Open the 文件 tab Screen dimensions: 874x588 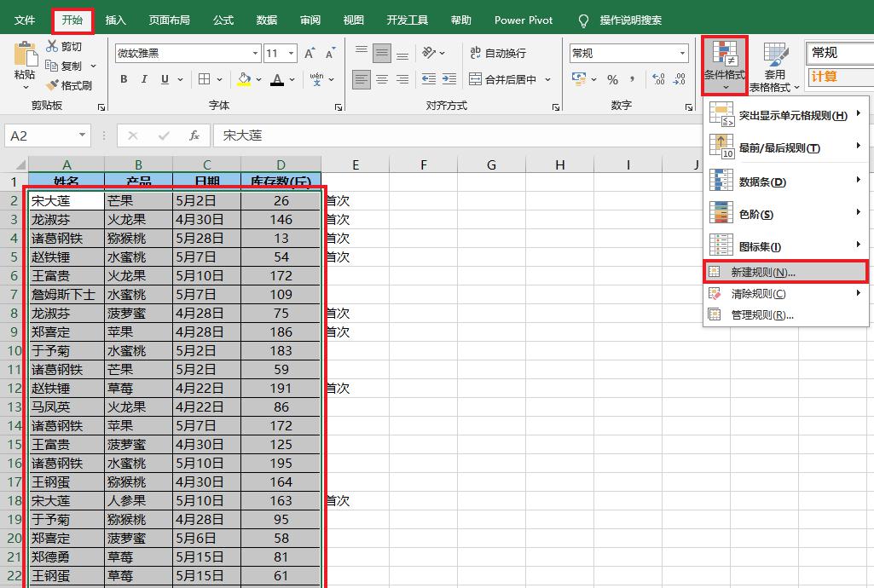click(25, 20)
